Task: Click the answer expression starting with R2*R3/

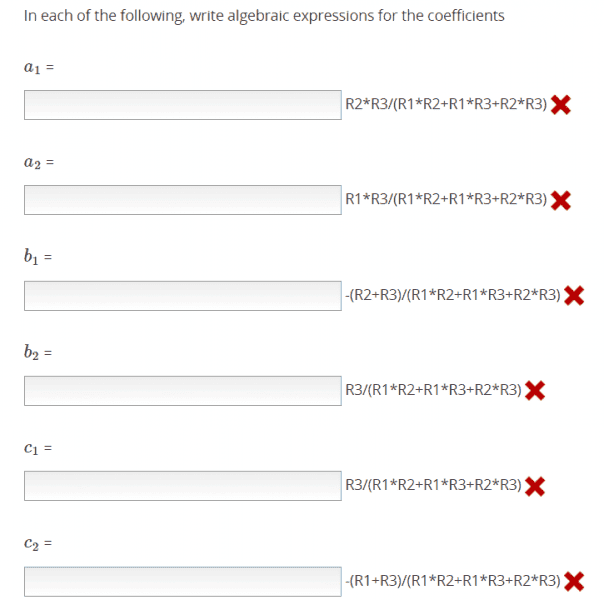Action: pyautogui.click(x=445, y=105)
